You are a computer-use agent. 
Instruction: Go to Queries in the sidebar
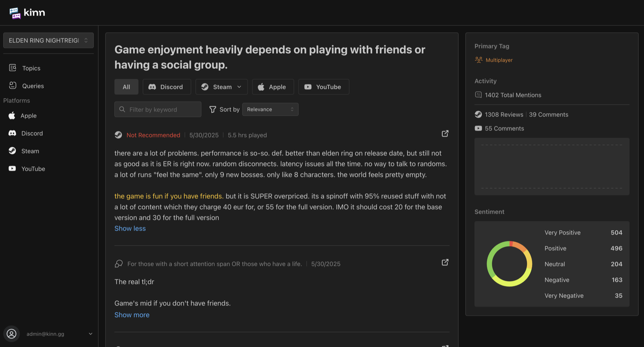click(33, 86)
